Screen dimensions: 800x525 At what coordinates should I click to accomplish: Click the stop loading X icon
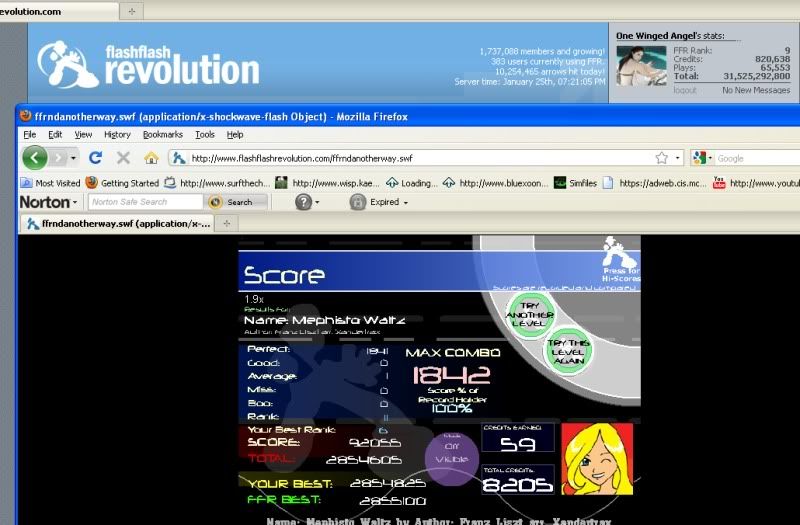coord(123,158)
